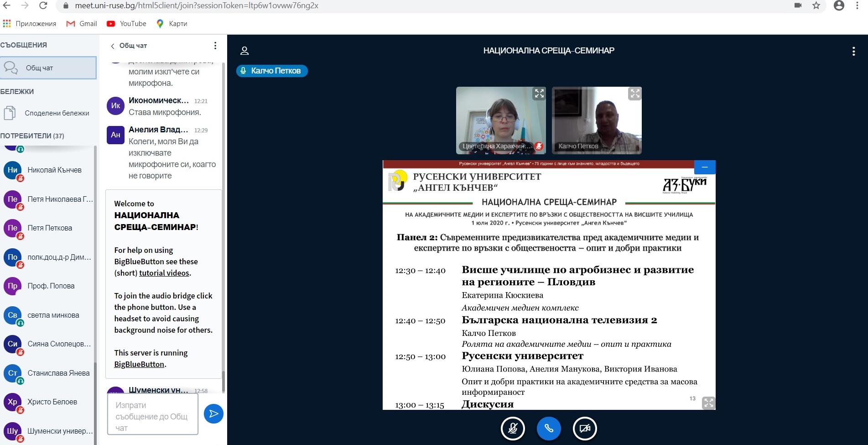868x445 pixels.
Task: Open the BigBlueButton link
Action: pyautogui.click(x=139, y=364)
